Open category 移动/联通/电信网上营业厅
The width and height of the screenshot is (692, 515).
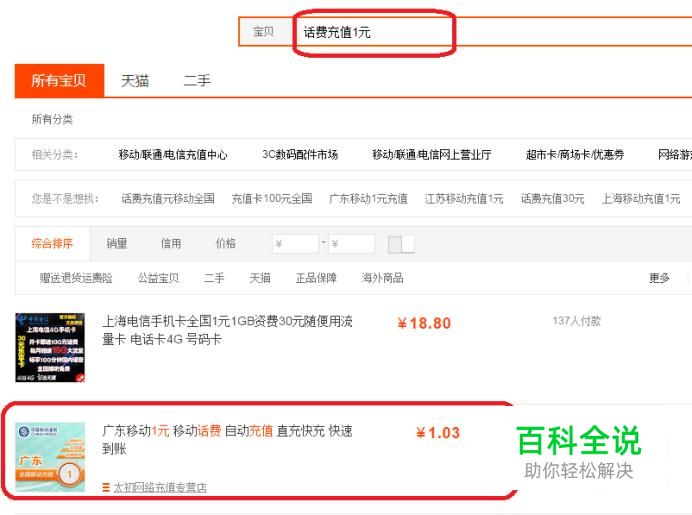tap(432, 154)
